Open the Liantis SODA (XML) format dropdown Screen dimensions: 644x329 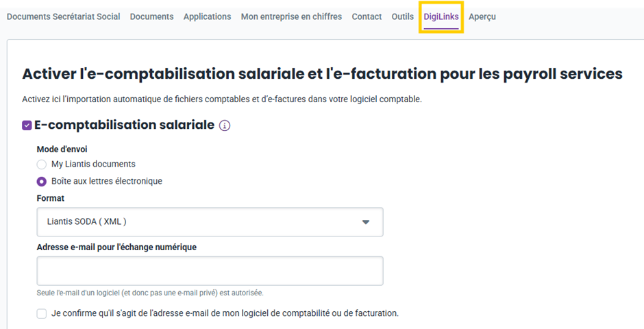pos(210,222)
